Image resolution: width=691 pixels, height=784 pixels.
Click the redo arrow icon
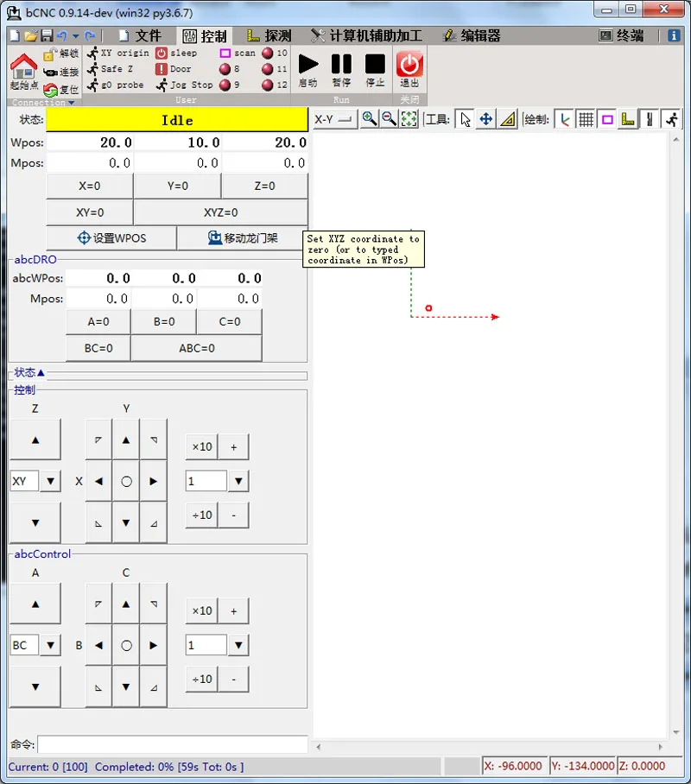coord(90,35)
